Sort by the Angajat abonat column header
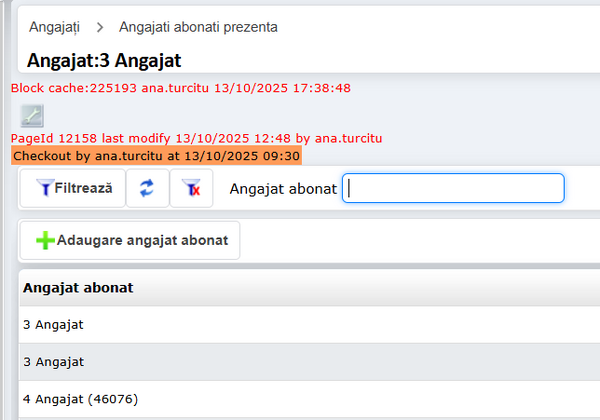The image size is (600, 420). [x=79, y=288]
